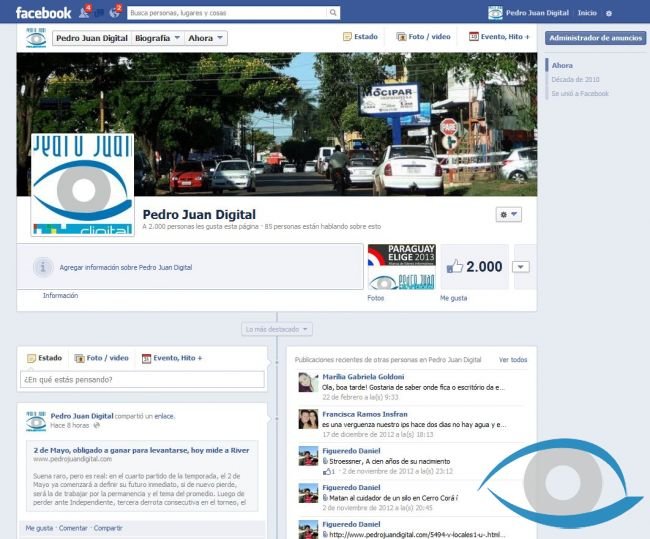
Task: Click the like thumb icon on Stroessner post
Action: point(327,471)
